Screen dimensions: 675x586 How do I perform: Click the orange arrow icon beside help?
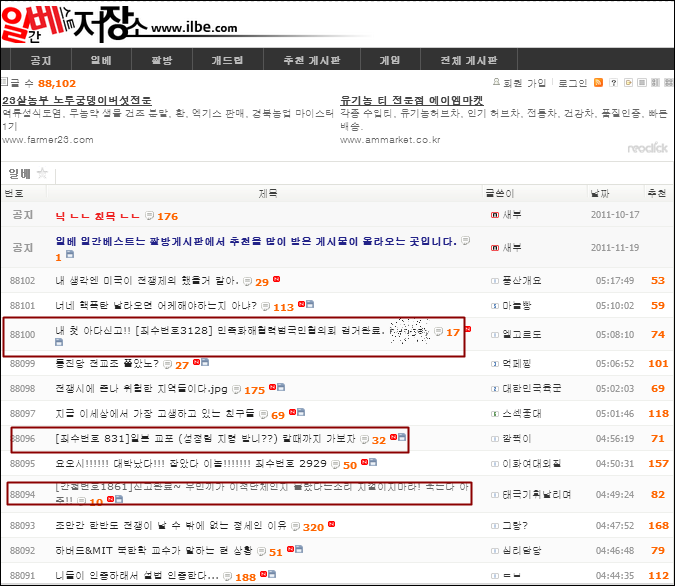coord(628,82)
